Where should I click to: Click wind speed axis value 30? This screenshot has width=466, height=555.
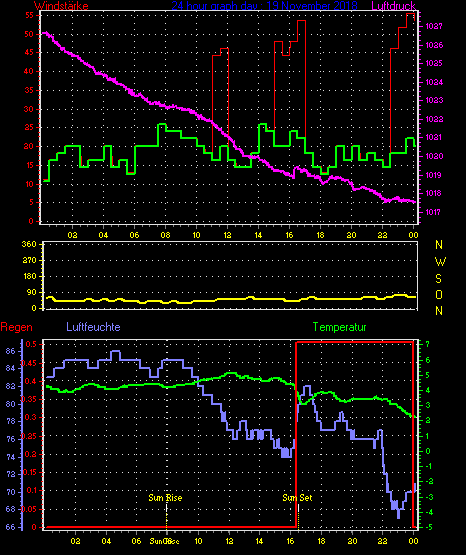[x=29, y=109]
